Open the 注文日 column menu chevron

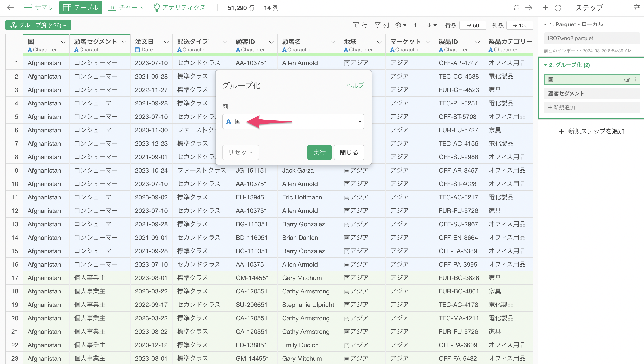click(x=166, y=42)
